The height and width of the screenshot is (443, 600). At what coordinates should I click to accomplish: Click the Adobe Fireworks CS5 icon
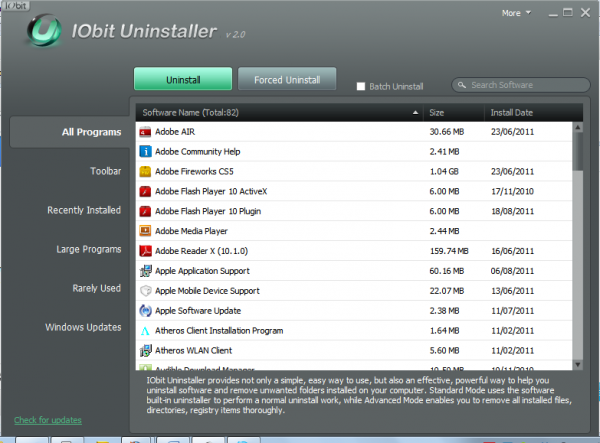[x=145, y=171]
